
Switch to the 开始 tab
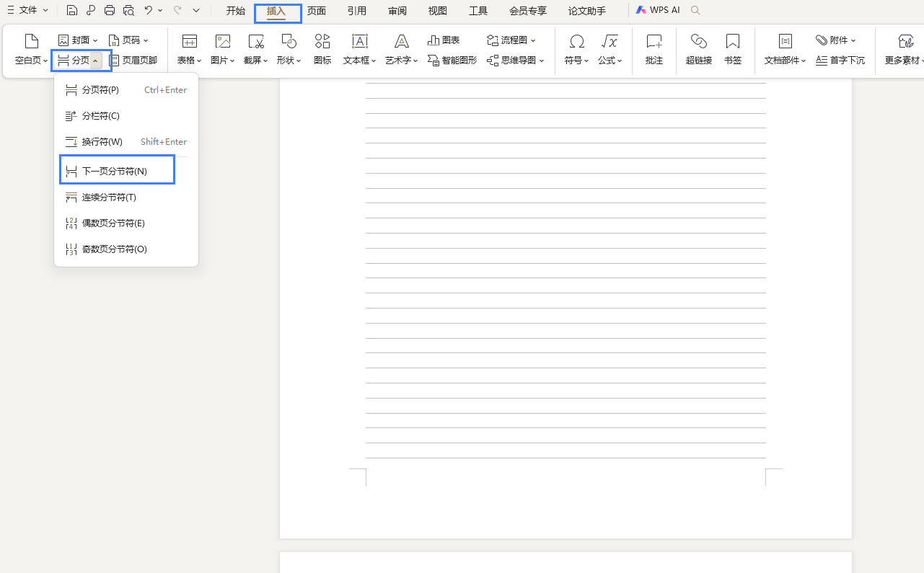coord(236,11)
